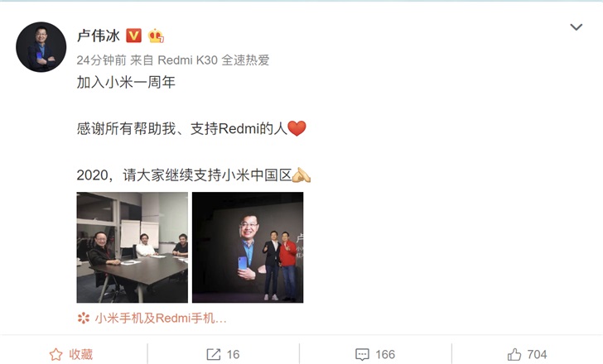Screen dimensions: 603x364
Task: Click the repost share arrow icon
Action: 214,354
